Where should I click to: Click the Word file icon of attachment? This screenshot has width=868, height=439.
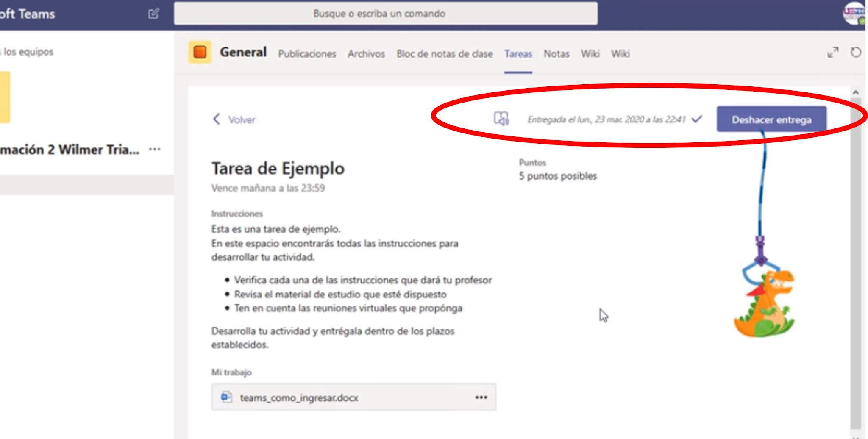[226, 397]
